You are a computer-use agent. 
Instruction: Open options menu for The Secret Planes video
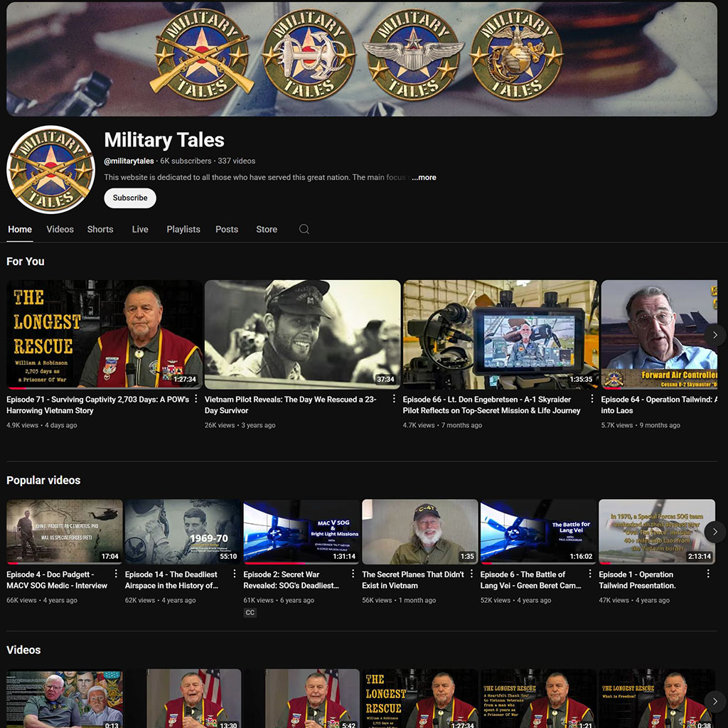471,574
